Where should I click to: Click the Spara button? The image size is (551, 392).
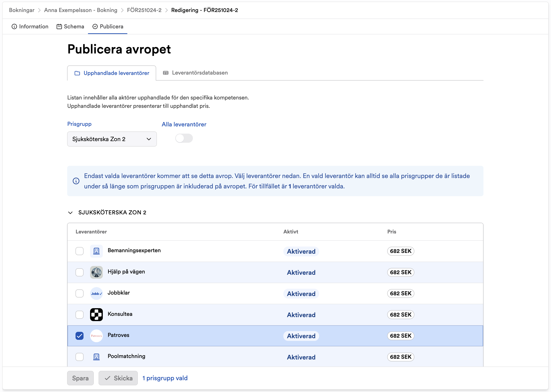point(80,378)
